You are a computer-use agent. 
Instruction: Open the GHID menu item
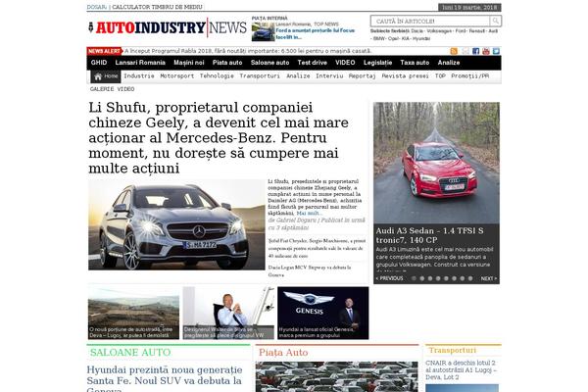(x=99, y=63)
